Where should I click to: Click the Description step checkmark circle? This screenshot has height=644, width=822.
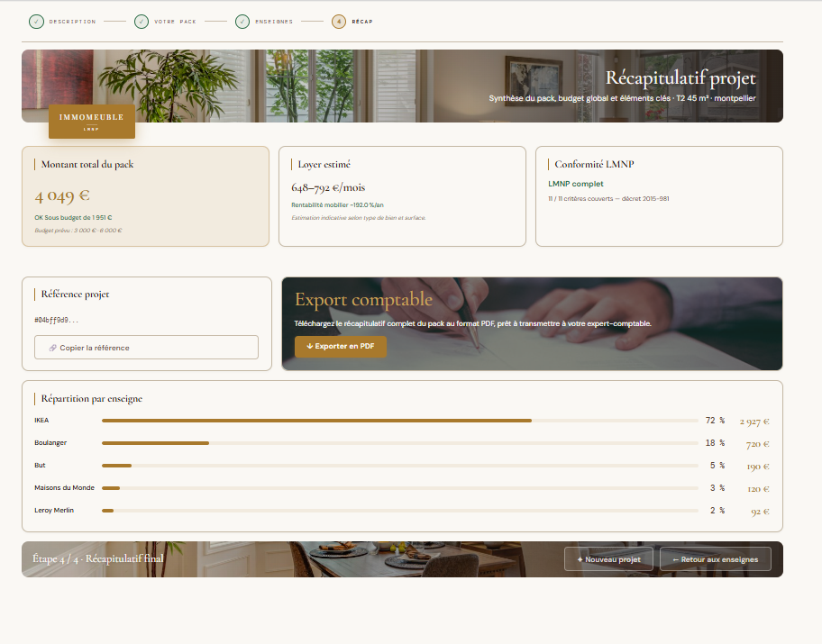36,22
